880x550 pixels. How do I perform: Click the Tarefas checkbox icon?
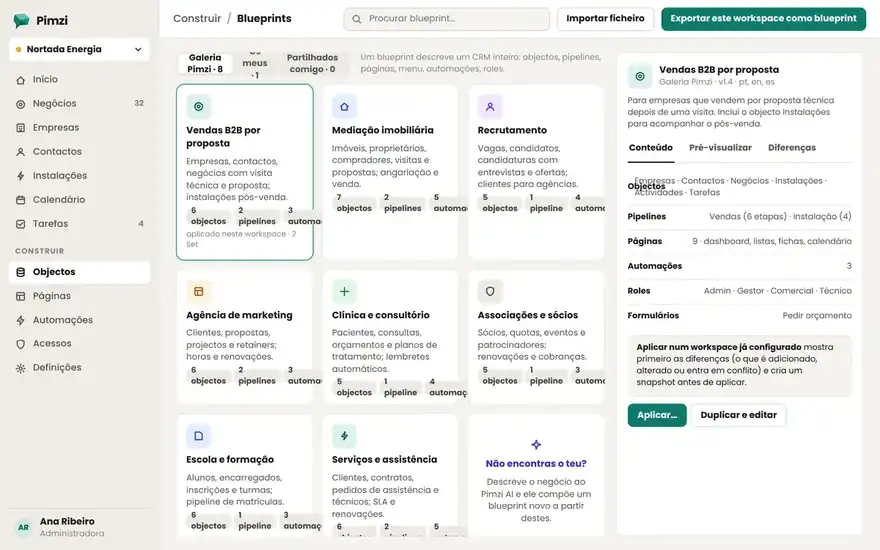pos(21,224)
